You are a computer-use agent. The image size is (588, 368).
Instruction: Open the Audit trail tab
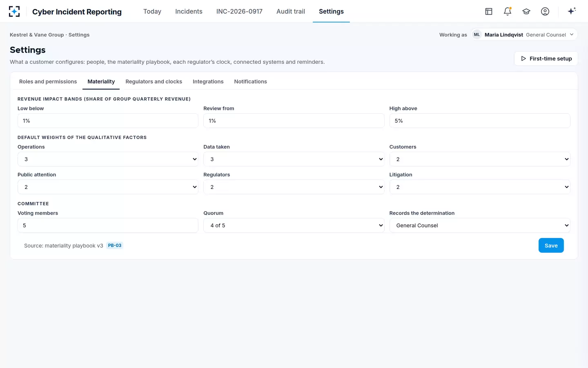click(291, 11)
